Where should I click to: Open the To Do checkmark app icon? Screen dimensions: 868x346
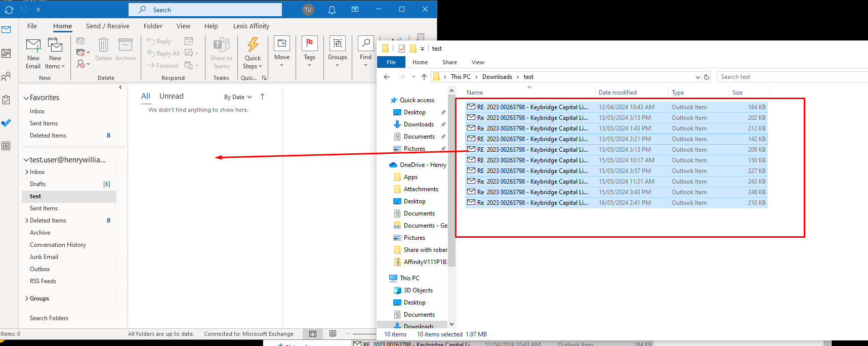click(6, 123)
